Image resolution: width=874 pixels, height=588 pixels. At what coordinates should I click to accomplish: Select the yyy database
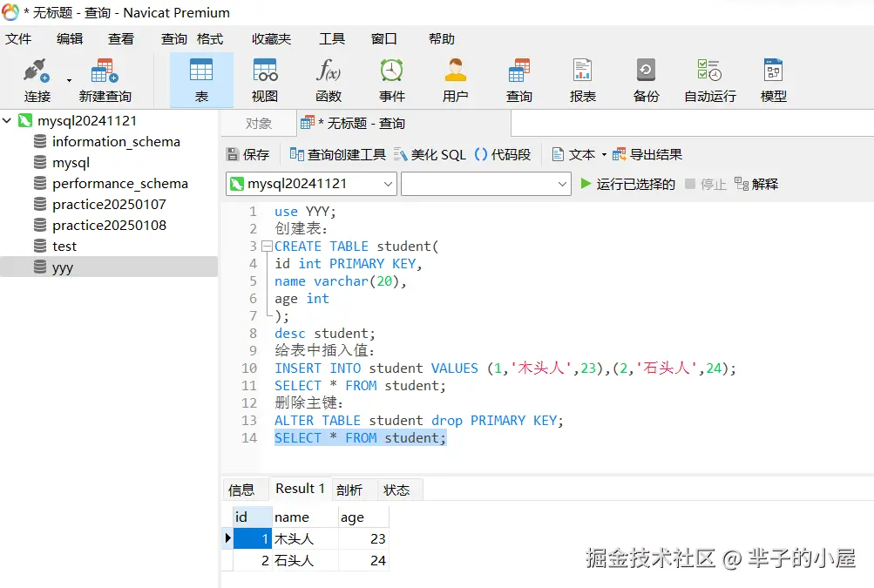[x=109, y=267]
